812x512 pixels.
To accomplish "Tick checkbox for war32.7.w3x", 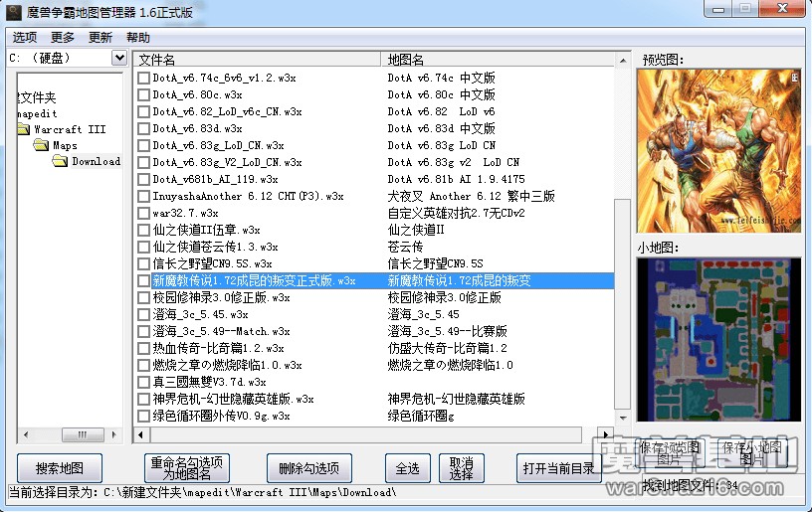I will pyautogui.click(x=143, y=214).
